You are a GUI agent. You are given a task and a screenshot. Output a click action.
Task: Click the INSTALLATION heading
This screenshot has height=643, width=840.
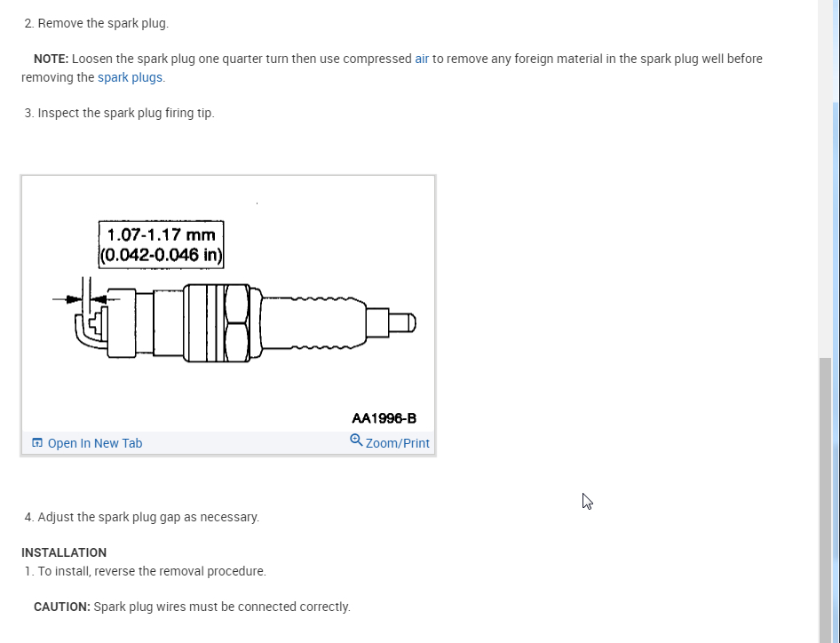(x=64, y=552)
